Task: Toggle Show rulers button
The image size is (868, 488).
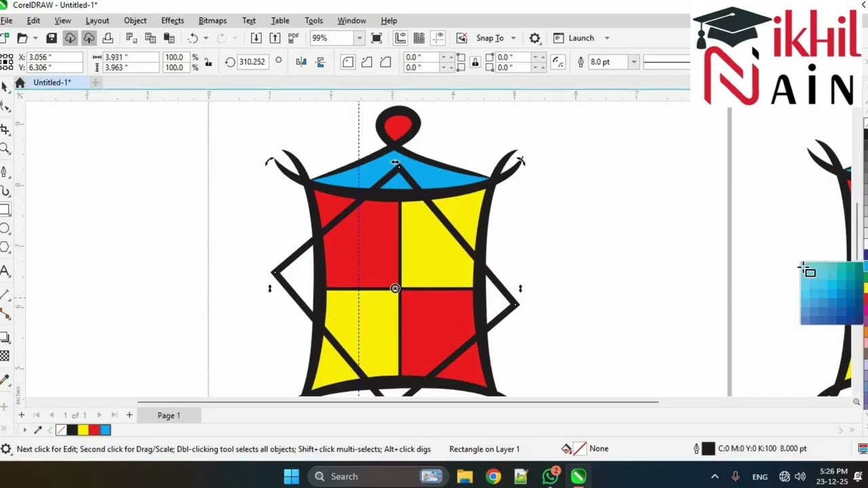Action: click(400, 39)
